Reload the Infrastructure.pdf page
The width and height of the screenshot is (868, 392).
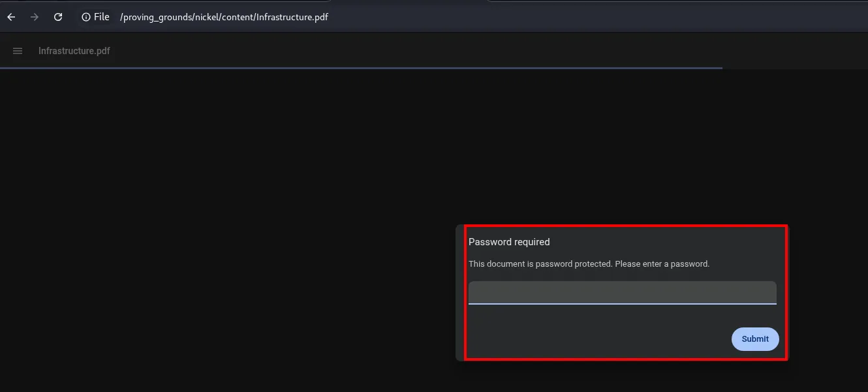click(x=58, y=17)
